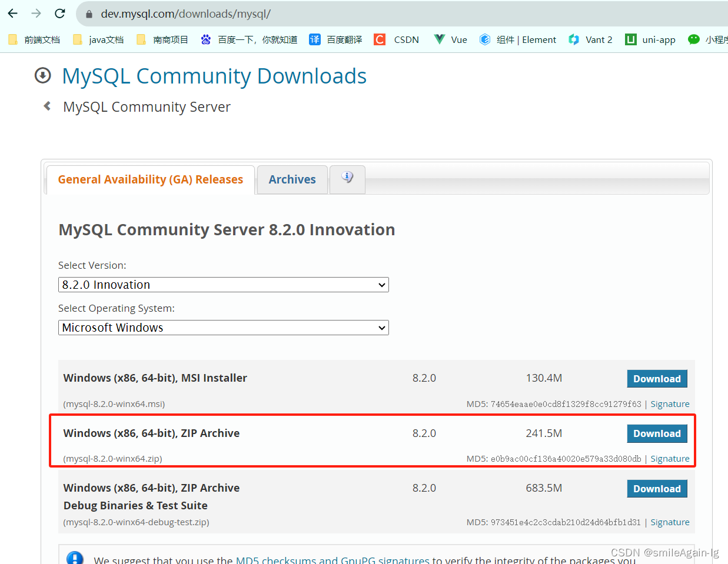Download the MSI Installer package
Image resolution: width=728 pixels, height=564 pixels.
[657, 379]
